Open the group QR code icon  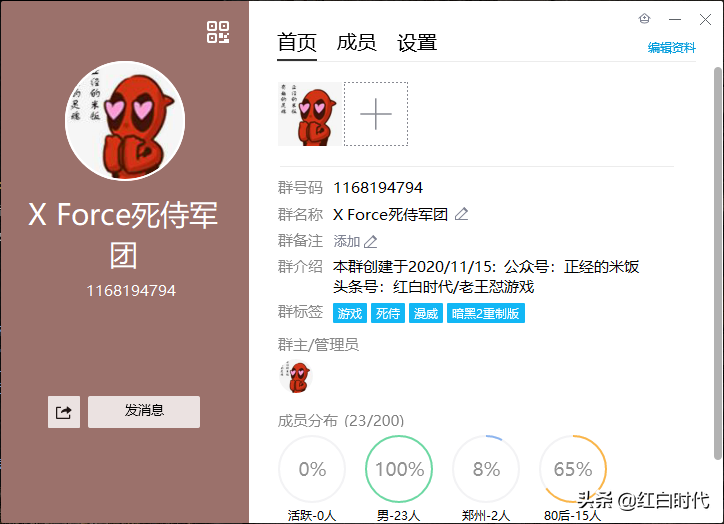[x=218, y=32]
